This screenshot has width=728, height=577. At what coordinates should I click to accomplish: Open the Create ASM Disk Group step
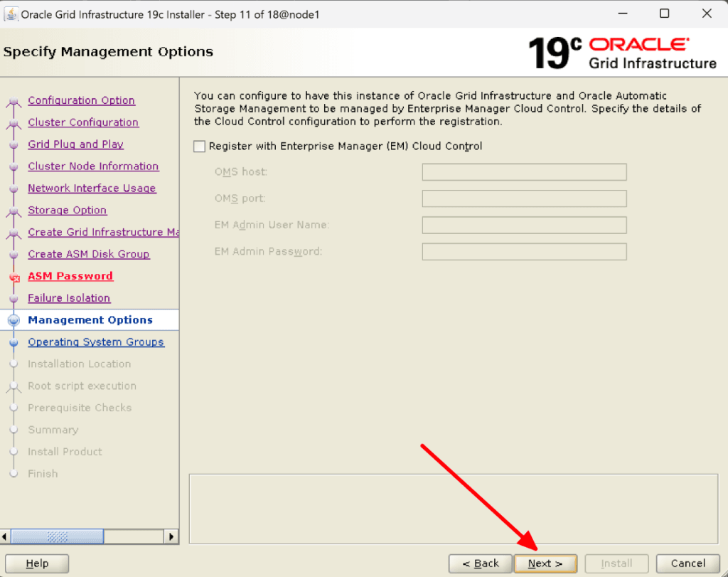[x=89, y=254]
